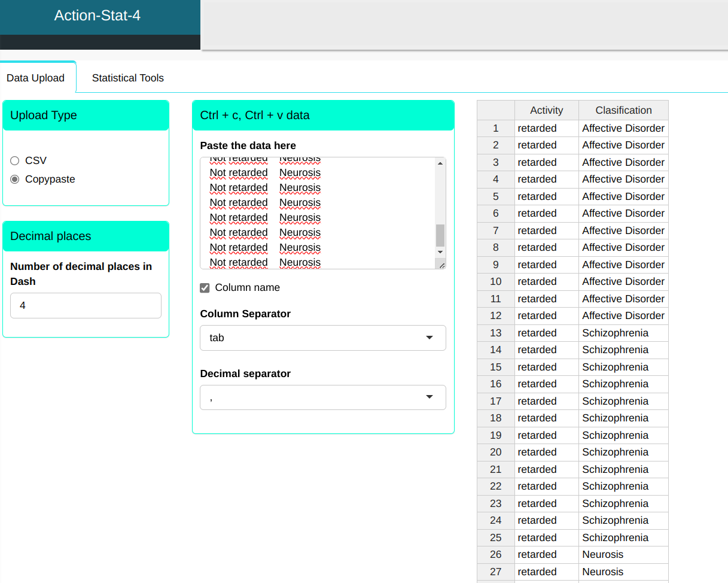Click the Clasification column header

pos(623,110)
